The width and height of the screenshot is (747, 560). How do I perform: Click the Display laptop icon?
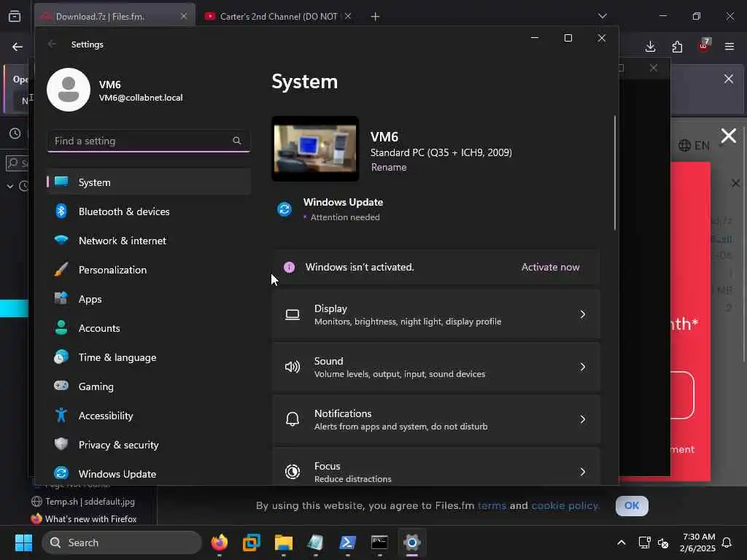point(293,315)
